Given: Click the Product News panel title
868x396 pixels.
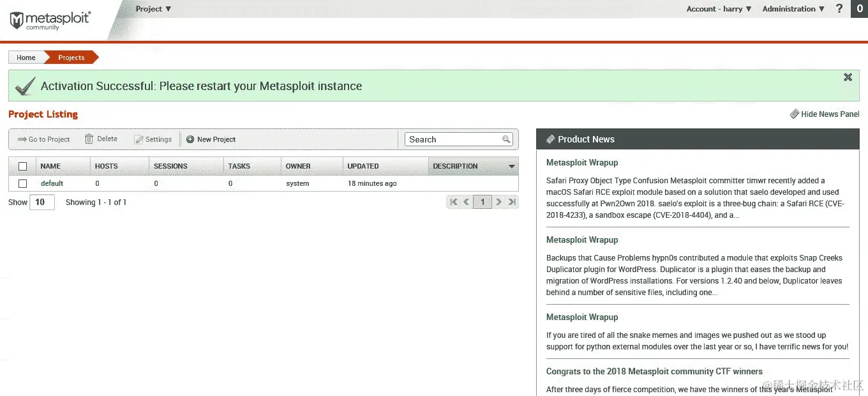Looking at the screenshot, I should click(x=586, y=139).
